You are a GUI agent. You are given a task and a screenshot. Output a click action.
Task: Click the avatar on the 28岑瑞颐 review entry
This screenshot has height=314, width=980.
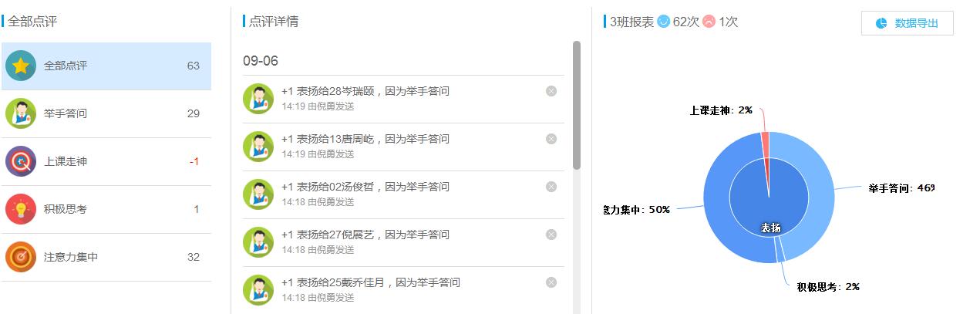[x=258, y=99]
